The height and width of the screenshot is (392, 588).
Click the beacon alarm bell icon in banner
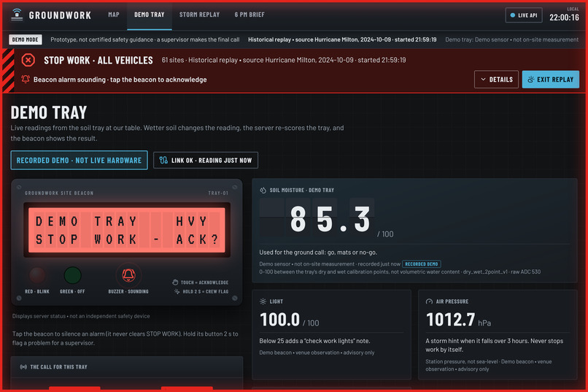click(x=26, y=79)
